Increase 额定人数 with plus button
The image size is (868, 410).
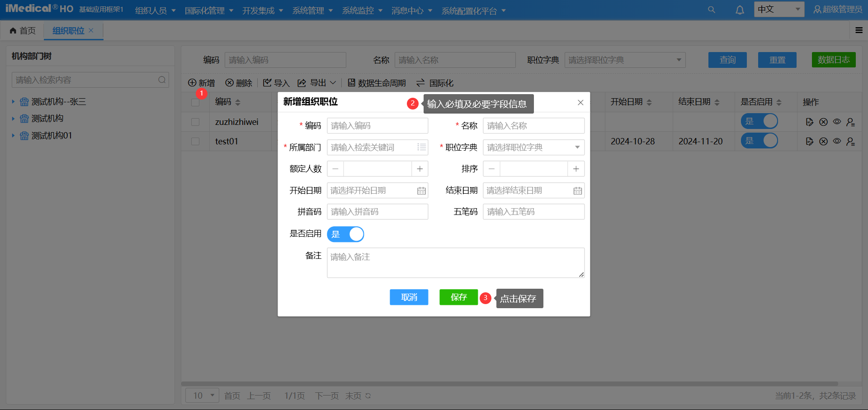[x=420, y=169]
